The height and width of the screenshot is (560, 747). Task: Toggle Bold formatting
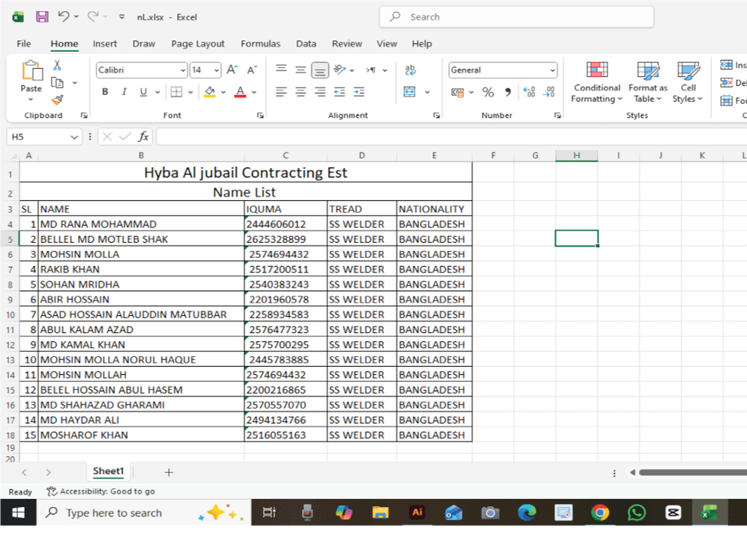click(105, 92)
